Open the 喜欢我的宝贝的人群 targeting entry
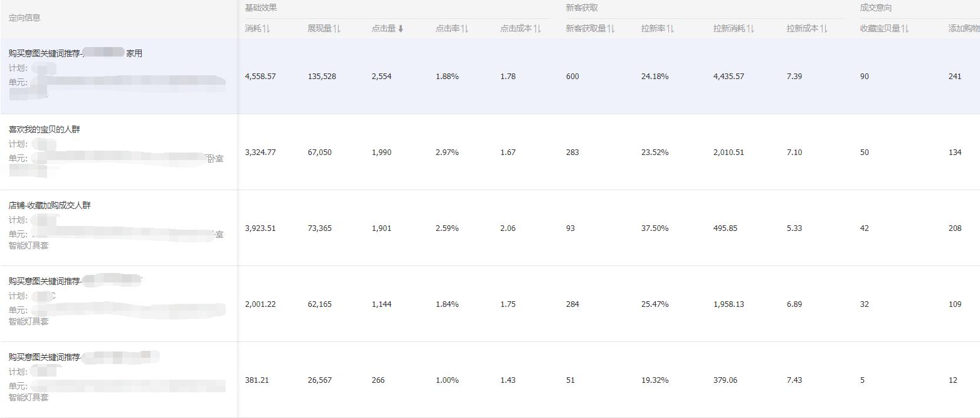Image resolution: width=980 pixels, height=418 pixels. coord(45,129)
